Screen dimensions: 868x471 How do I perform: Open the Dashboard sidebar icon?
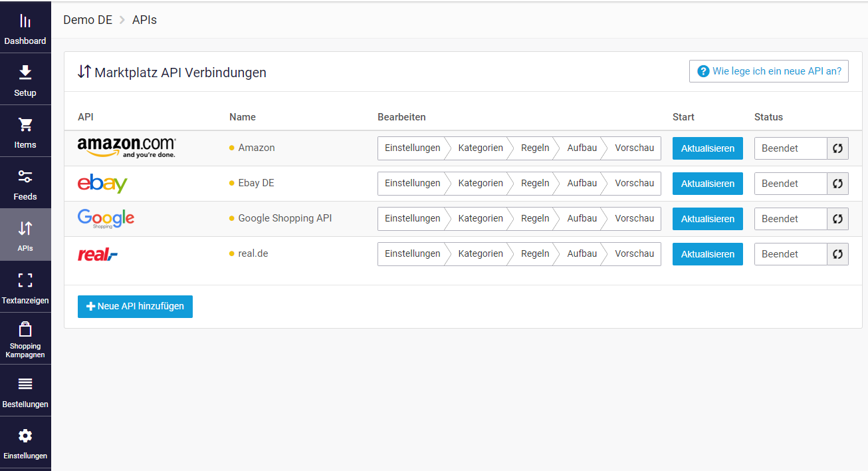[25, 21]
